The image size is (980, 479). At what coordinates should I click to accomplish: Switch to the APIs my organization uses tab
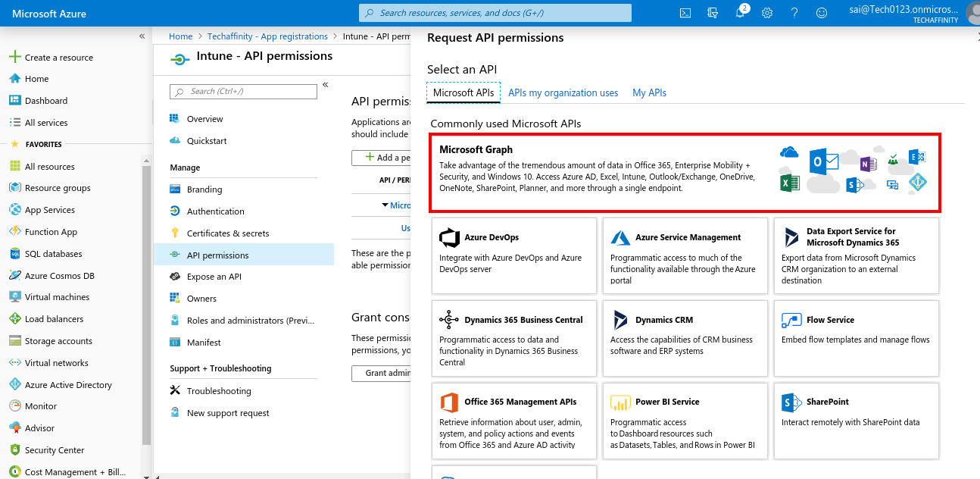[563, 92]
